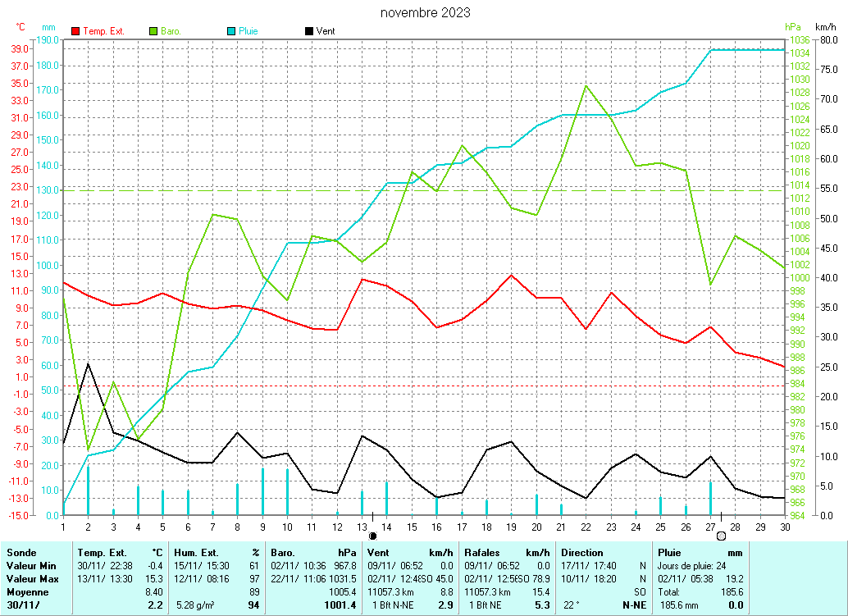848x616 pixels.
Task: Click the Direction table header
Action: point(582,553)
